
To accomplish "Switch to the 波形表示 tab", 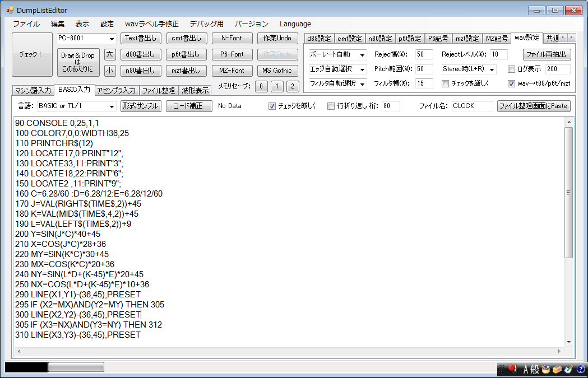I will coord(195,90).
